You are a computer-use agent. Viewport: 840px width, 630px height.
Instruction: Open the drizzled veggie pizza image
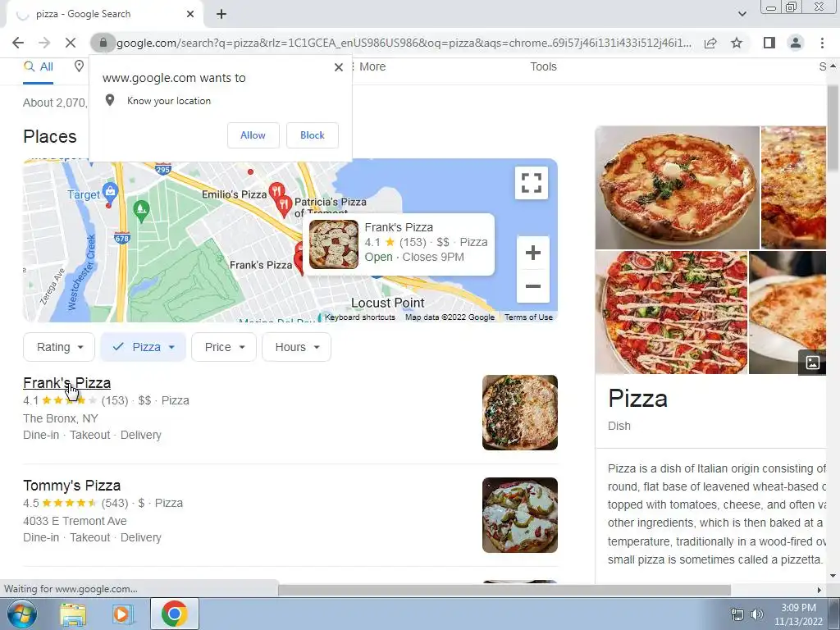coord(671,313)
